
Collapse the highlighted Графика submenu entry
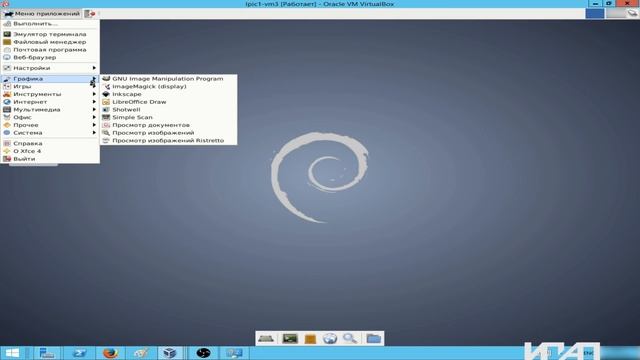tap(50, 79)
